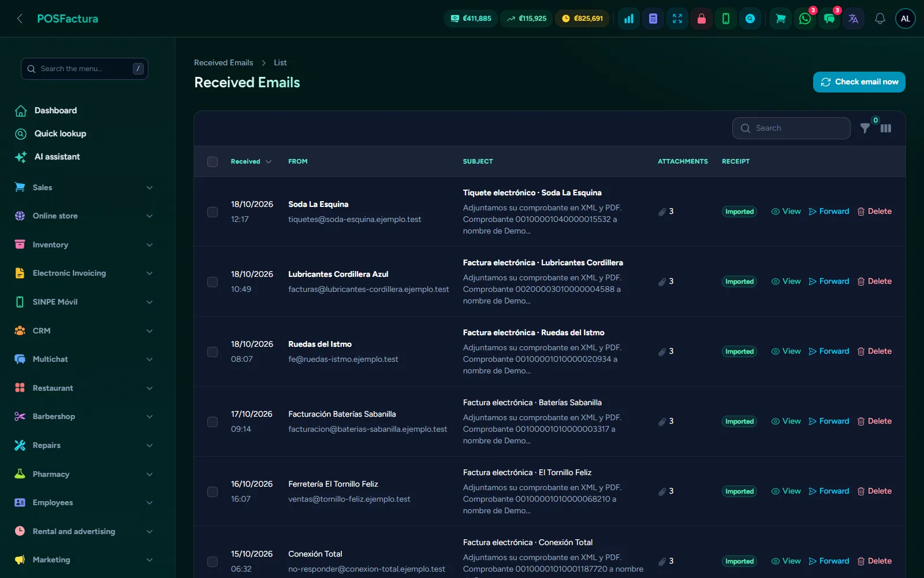Expand the Restaurant sidebar section
This screenshot has width=924, height=578.
click(84, 388)
